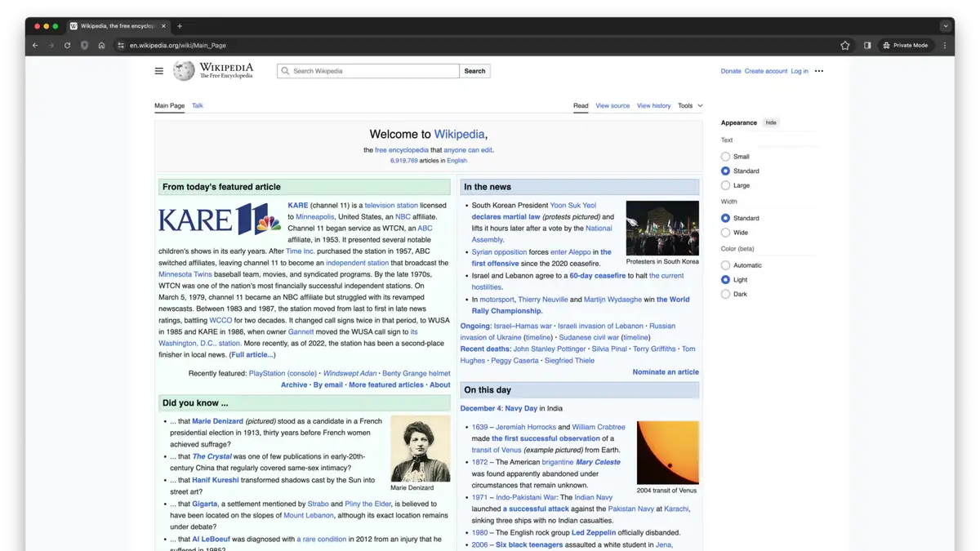The image size is (980, 551).
Task: Open the View history tab
Action: point(653,105)
